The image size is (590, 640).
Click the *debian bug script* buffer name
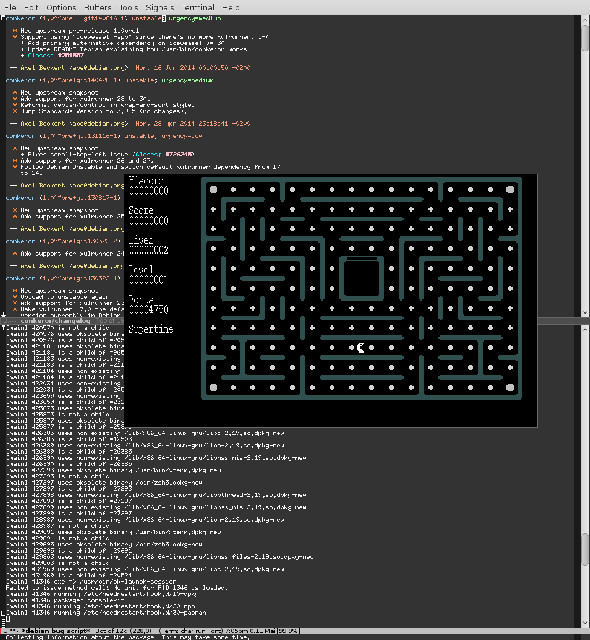[55, 631]
